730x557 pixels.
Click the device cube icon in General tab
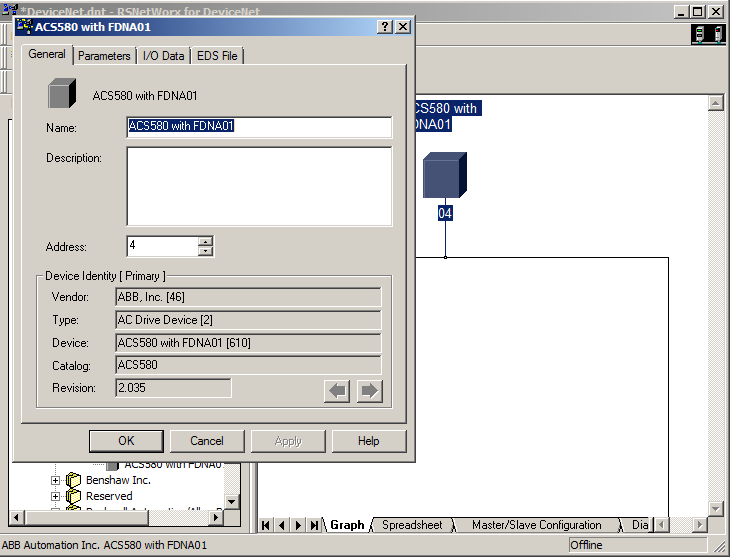[x=63, y=95]
